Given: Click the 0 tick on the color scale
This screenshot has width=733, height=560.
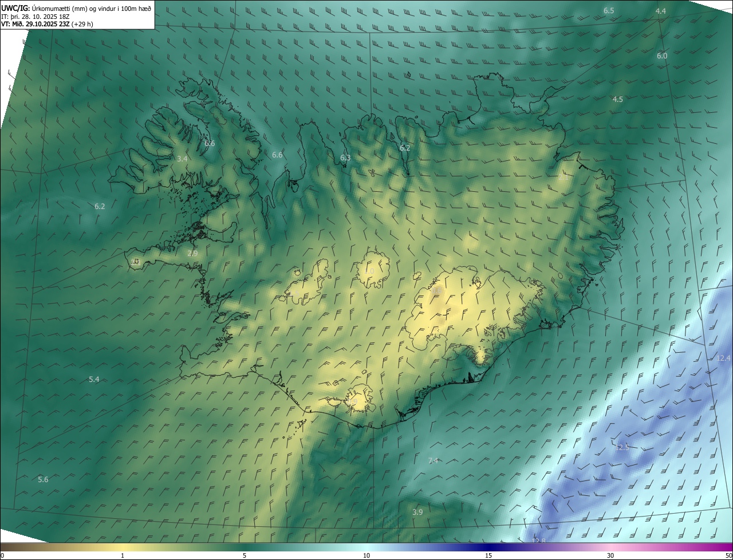Looking at the screenshot, I should pyautogui.click(x=2, y=555).
